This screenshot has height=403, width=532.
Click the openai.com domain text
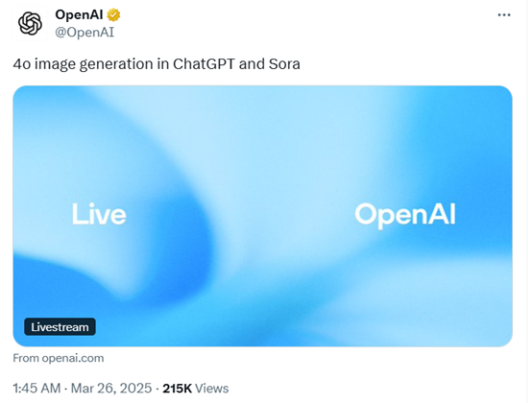pyautogui.click(x=73, y=358)
